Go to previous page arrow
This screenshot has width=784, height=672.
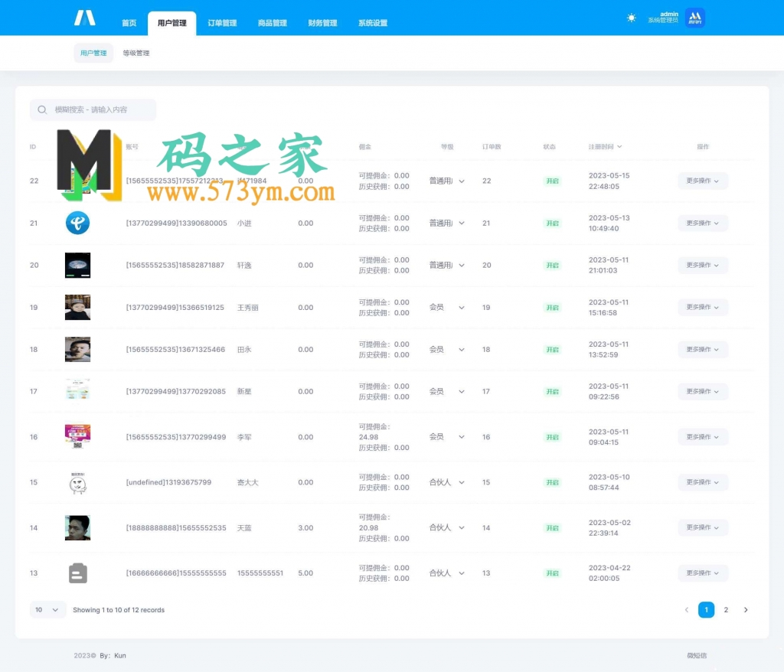pos(687,609)
